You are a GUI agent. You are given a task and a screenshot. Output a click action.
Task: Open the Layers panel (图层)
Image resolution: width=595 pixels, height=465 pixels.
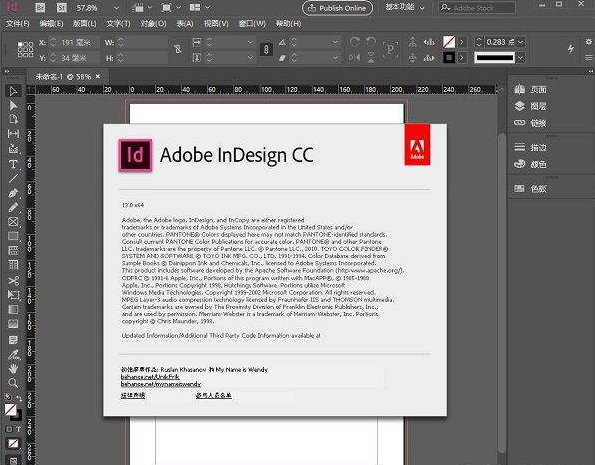click(530, 106)
